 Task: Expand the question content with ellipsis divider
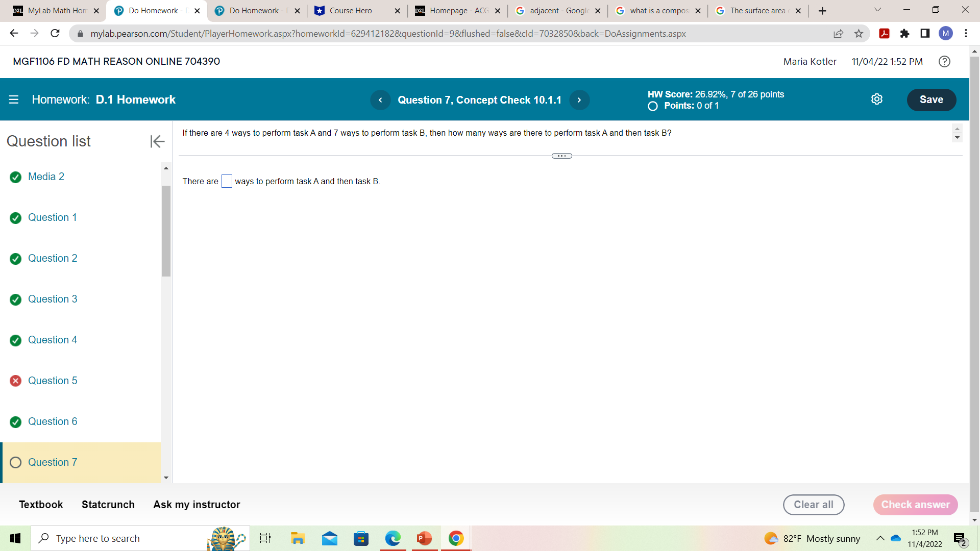point(561,156)
